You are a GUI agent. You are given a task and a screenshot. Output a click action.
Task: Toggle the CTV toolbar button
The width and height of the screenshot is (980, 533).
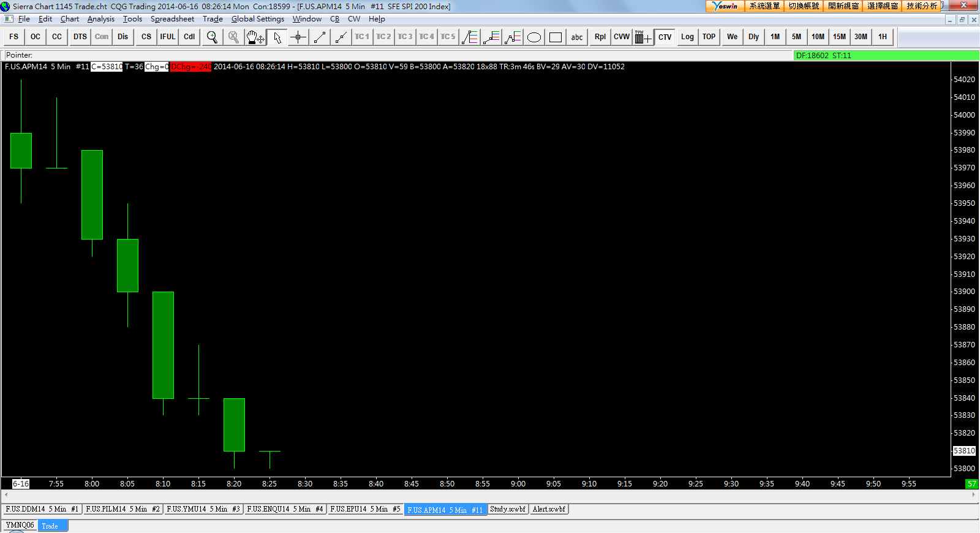point(665,37)
